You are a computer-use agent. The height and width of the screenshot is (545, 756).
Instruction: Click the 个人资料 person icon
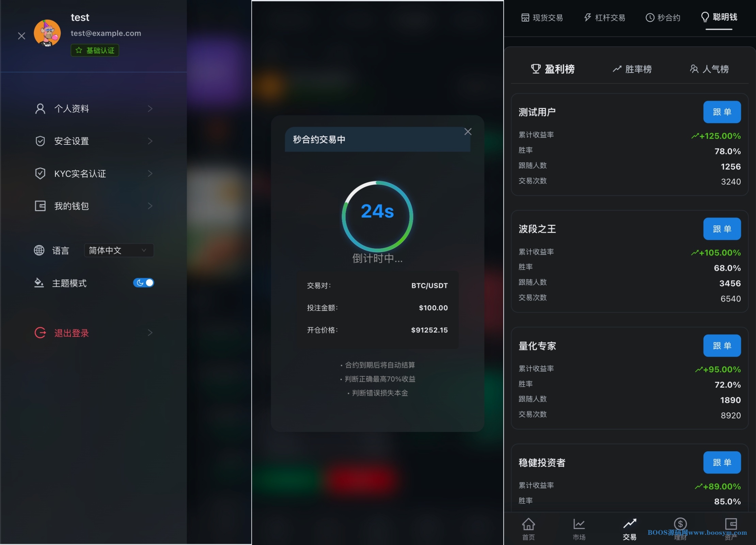40,109
